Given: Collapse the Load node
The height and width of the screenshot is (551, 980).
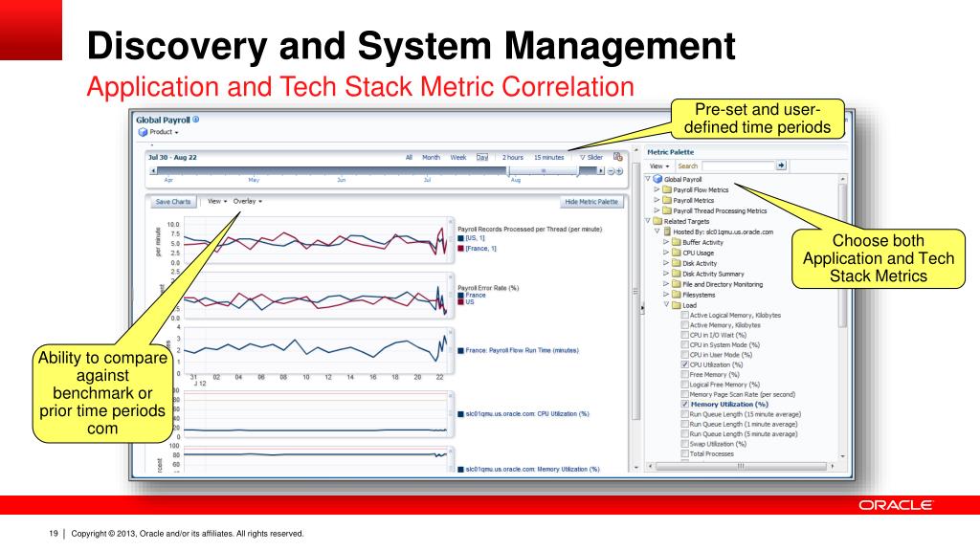Looking at the screenshot, I should point(666,305).
